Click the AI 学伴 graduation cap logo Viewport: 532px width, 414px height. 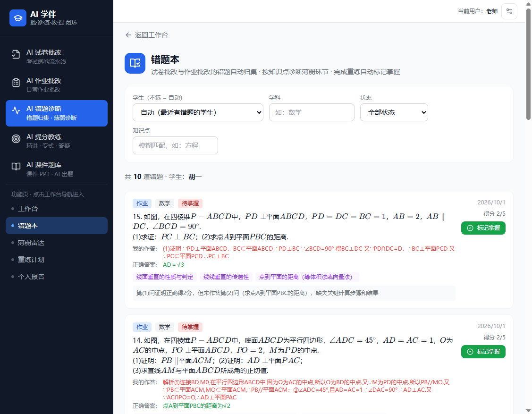(x=17, y=18)
